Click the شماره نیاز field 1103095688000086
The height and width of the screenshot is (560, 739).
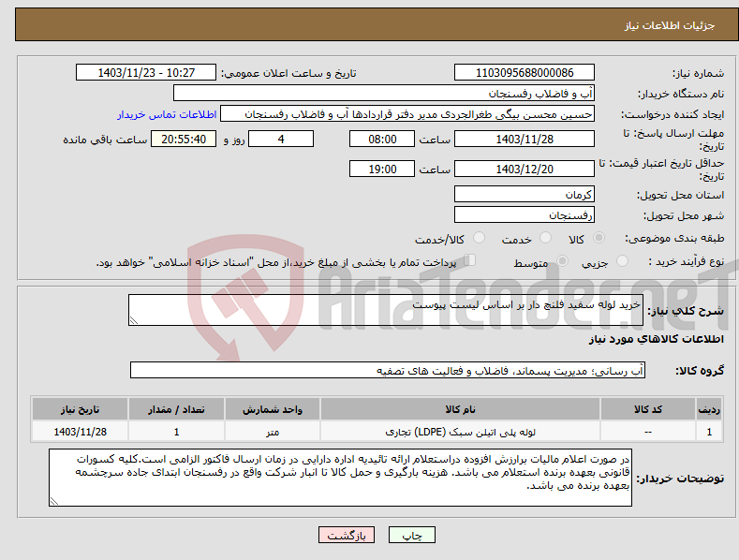(525, 73)
